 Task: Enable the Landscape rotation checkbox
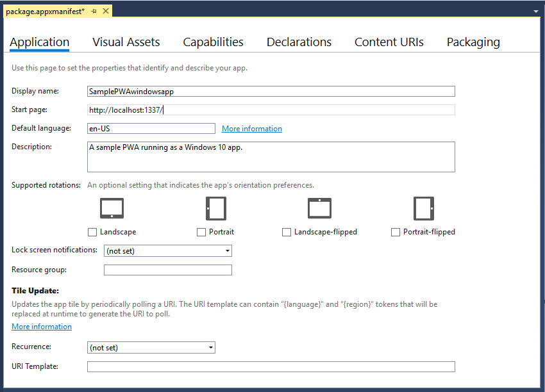coord(92,232)
